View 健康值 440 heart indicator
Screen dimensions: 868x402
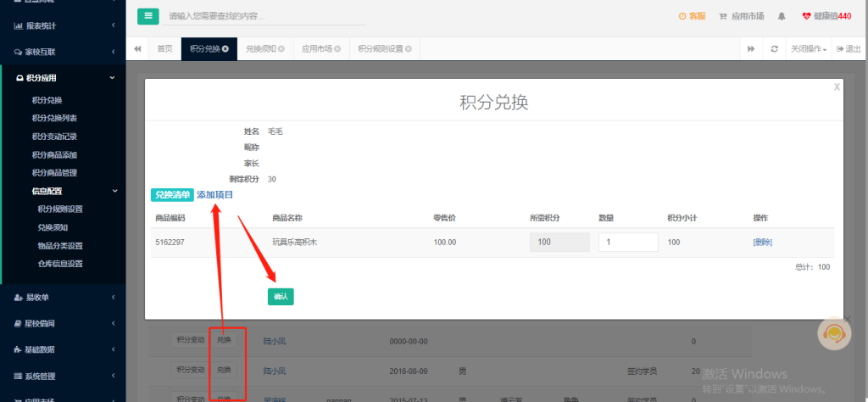[826, 16]
